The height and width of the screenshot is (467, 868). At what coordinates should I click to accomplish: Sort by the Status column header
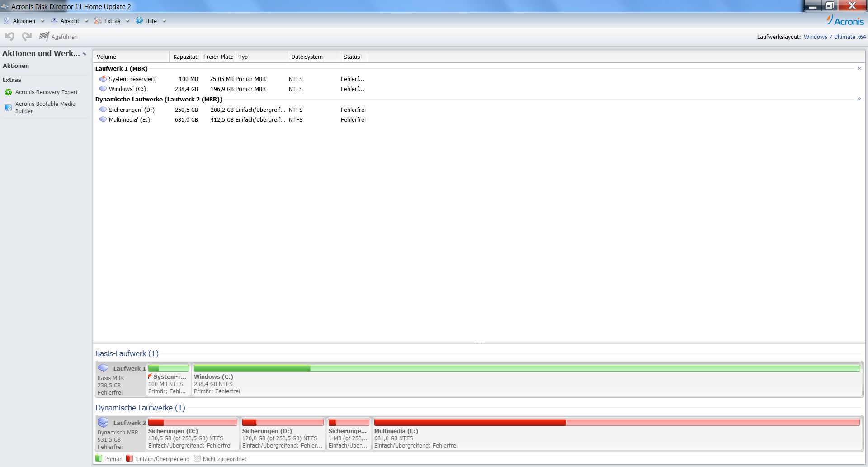[x=354, y=57]
